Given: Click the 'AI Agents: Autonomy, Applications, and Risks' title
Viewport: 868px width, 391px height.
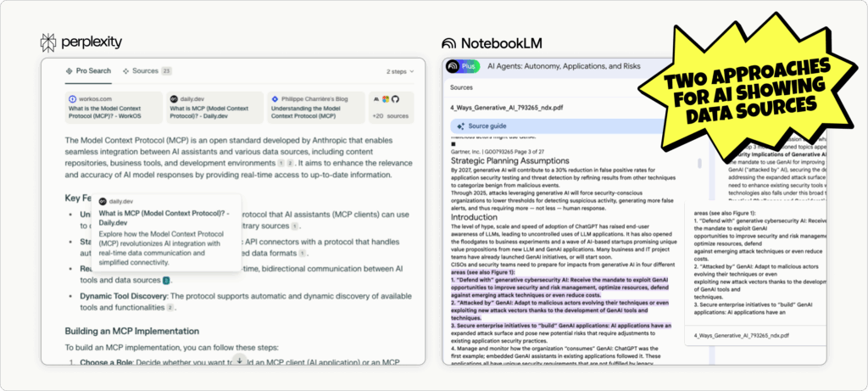Looking at the screenshot, I should coord(564,66).
